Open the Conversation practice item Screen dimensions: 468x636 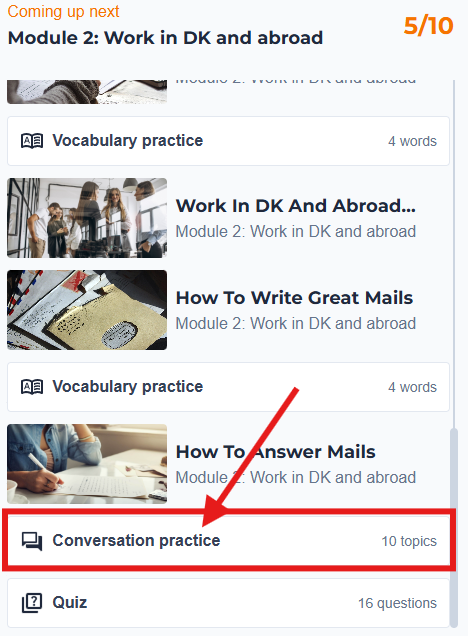228,541
